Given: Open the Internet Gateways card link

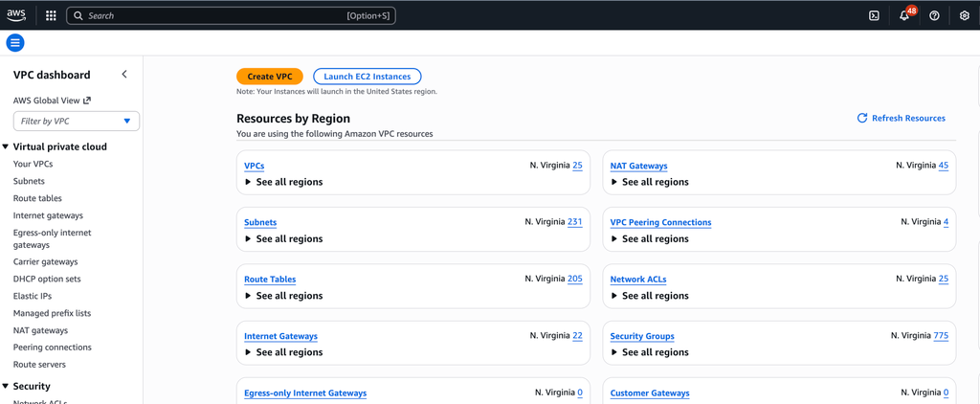Looking at the screenshot, I should (x=280, y=336).
